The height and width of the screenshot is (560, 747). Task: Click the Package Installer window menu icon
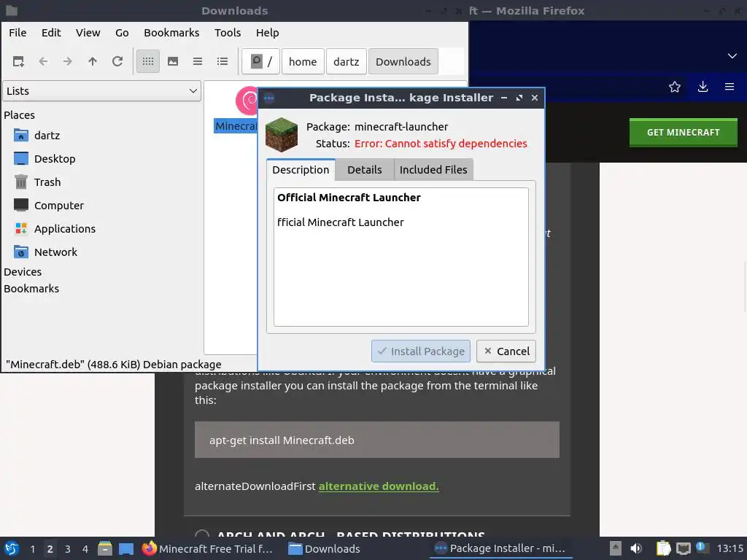269,98
